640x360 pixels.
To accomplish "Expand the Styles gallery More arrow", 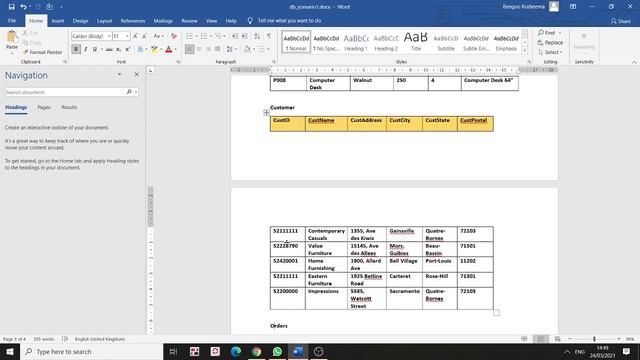I will (525, 51).
